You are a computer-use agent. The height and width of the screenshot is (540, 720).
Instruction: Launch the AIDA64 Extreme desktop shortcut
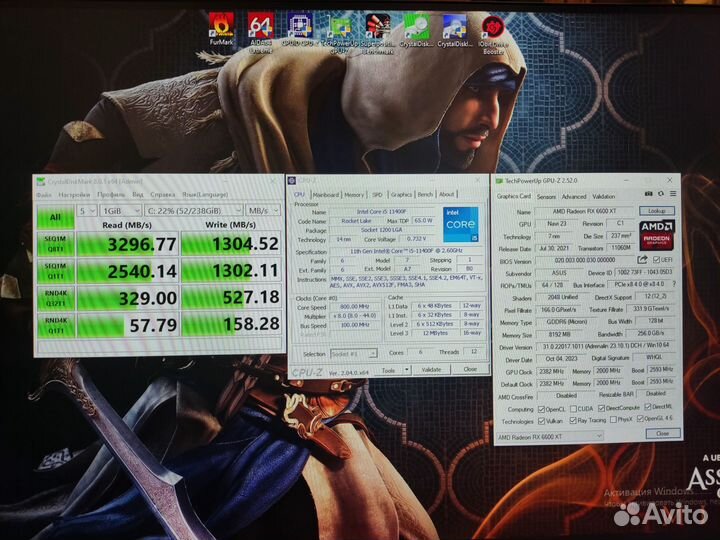[260, 32]
